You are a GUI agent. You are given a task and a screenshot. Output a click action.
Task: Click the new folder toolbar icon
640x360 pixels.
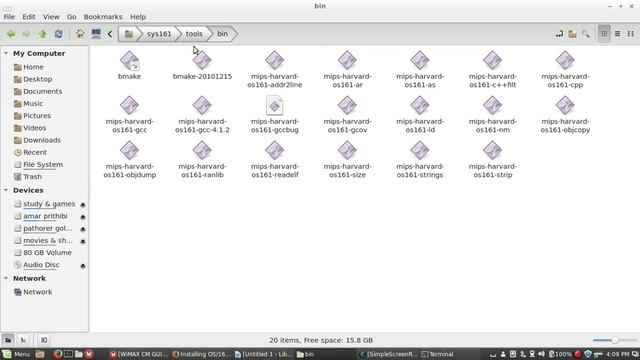(573, 34)
